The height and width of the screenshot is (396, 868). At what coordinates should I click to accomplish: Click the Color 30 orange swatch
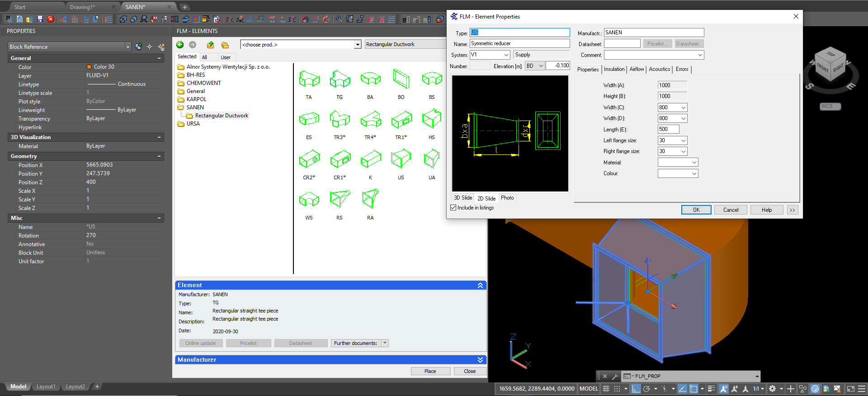89,67
